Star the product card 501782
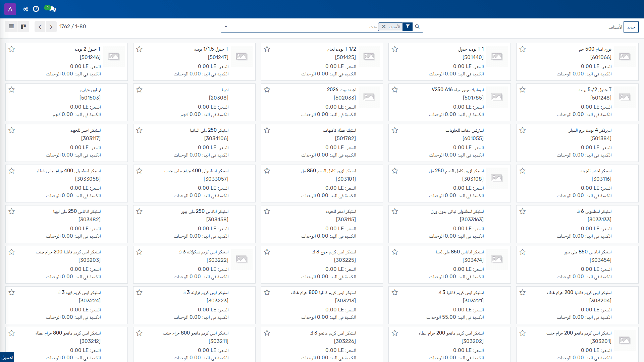 coord(267,130)
